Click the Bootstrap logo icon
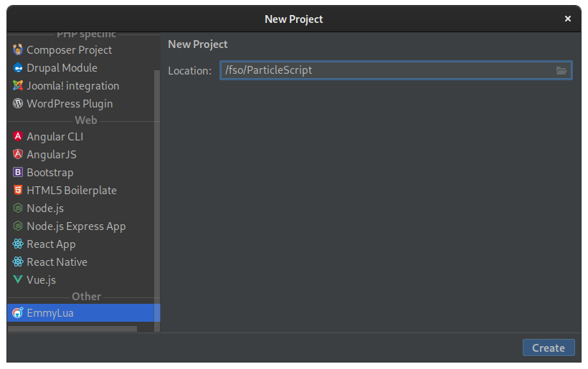 pos(18,173)
